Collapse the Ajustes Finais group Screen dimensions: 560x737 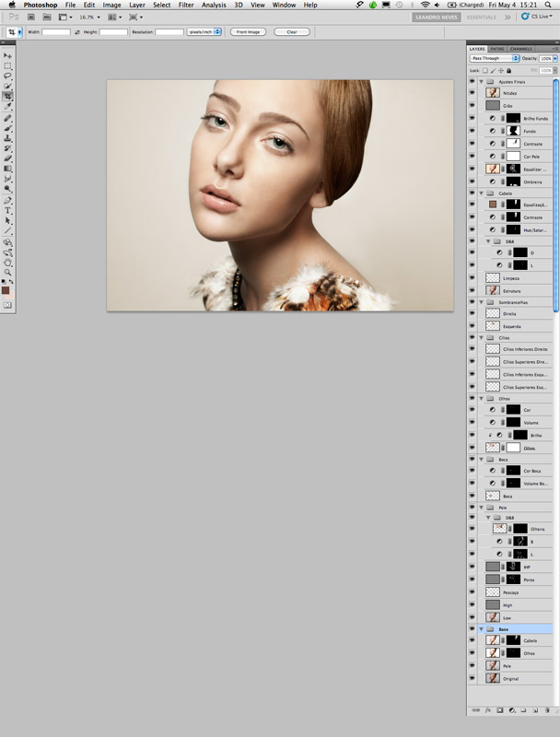pos(482,81)
